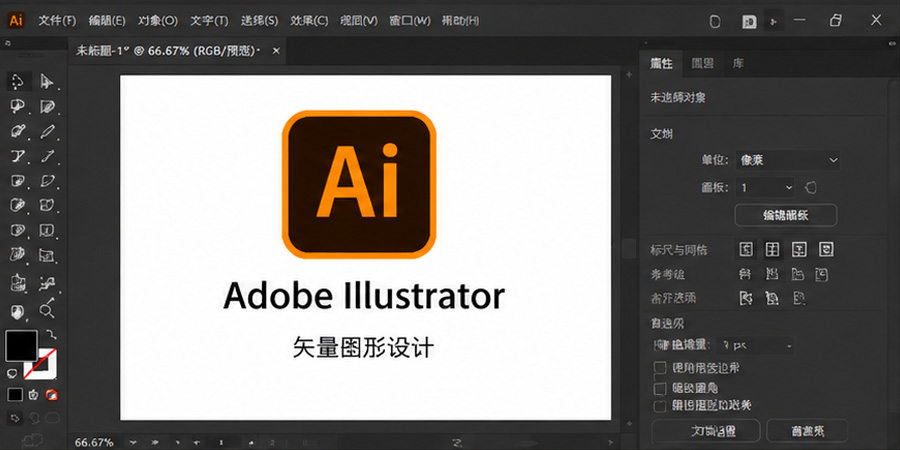Choose the Rectangle shape tool
Screen dimensions: 900x450
pos(18,181)
